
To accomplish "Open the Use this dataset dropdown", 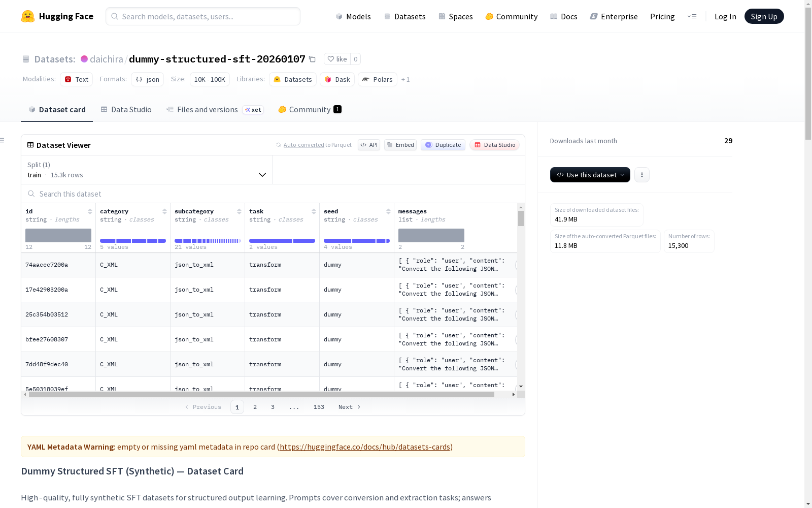I will point(590,175).
